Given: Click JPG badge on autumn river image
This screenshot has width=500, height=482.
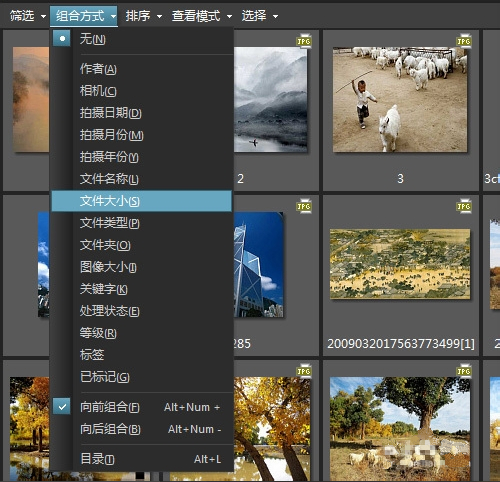Looking at the screenshot, I should click(x=304, y=371).
